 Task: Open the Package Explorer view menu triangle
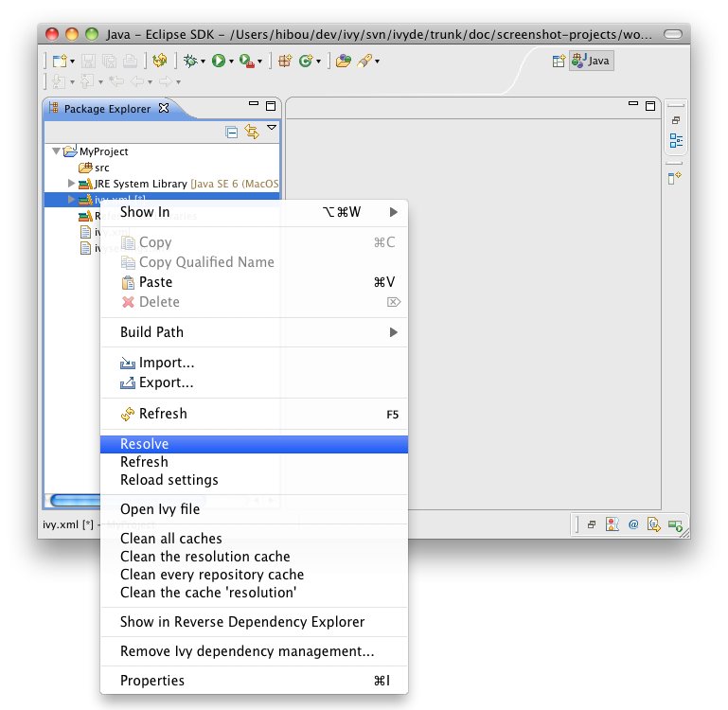272,128
